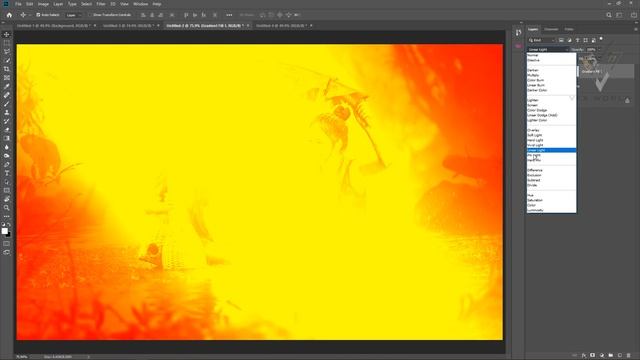Open the Image menu
Image resolution: width=640 pixels, height=360 pixels.
43,4
